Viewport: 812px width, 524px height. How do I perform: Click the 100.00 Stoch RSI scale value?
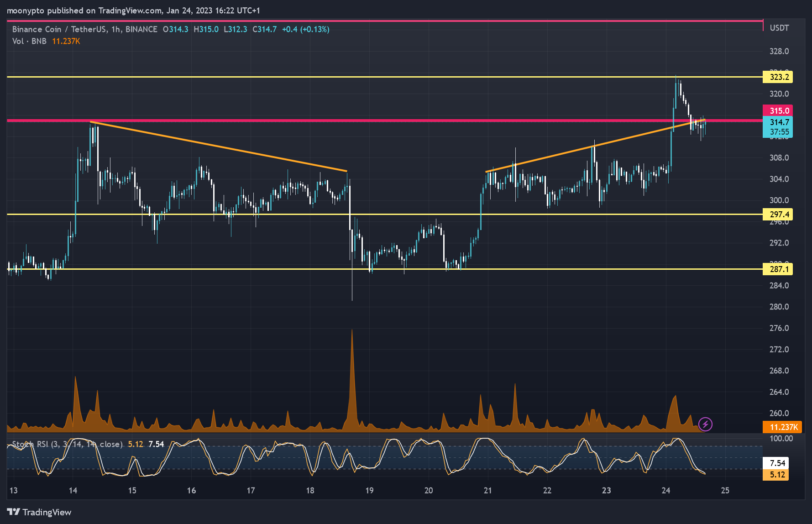[781, 438]
